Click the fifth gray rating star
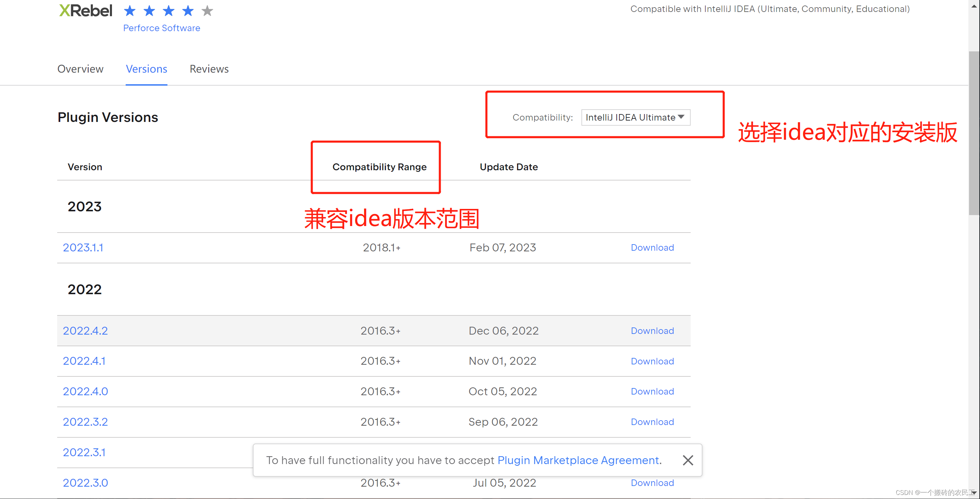 coord(208,11)
